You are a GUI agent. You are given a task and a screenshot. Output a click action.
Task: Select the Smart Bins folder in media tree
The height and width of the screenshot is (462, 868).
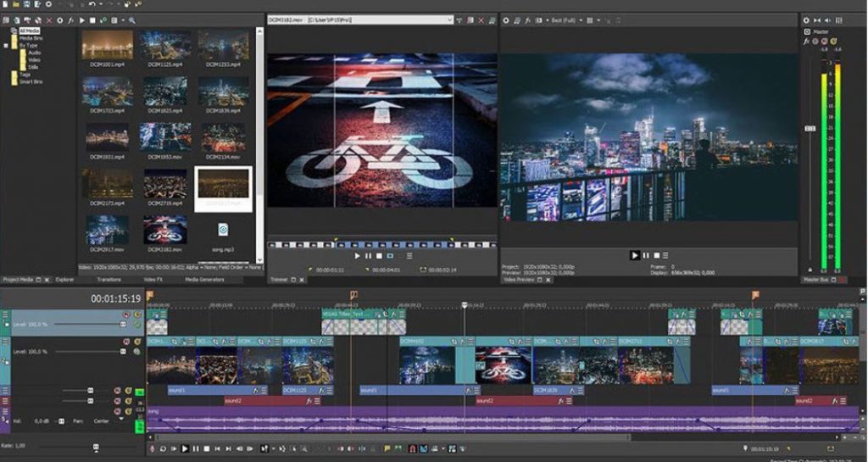click(x=30, y=82)
